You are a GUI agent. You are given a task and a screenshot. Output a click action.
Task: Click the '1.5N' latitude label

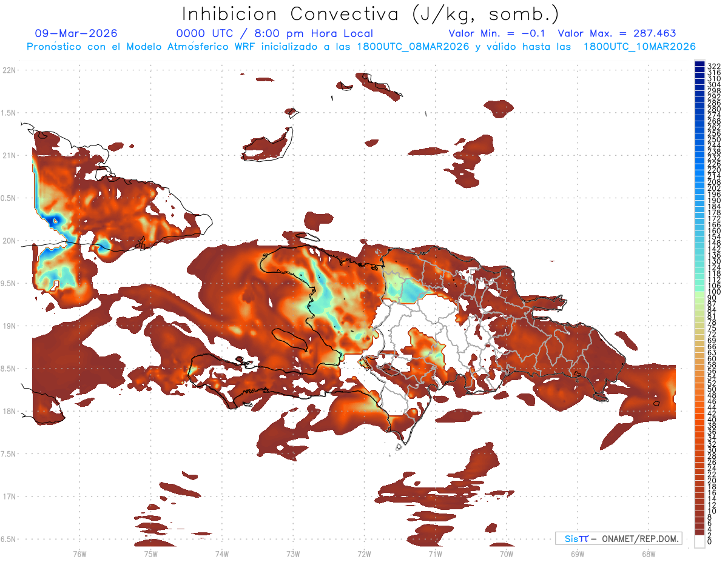click(x=8, y=113)
